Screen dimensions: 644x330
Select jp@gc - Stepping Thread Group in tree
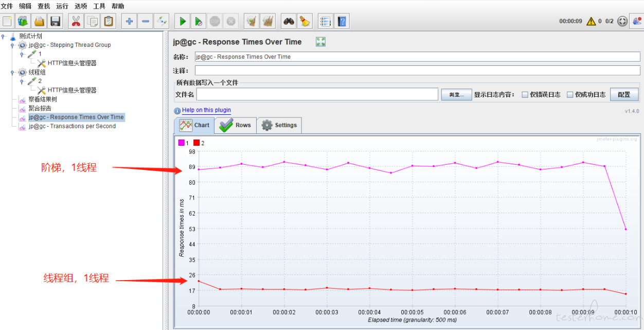tap(70, 45)
